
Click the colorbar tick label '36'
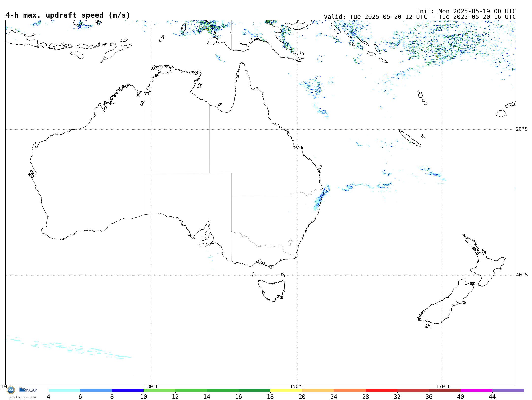(429, 397)
